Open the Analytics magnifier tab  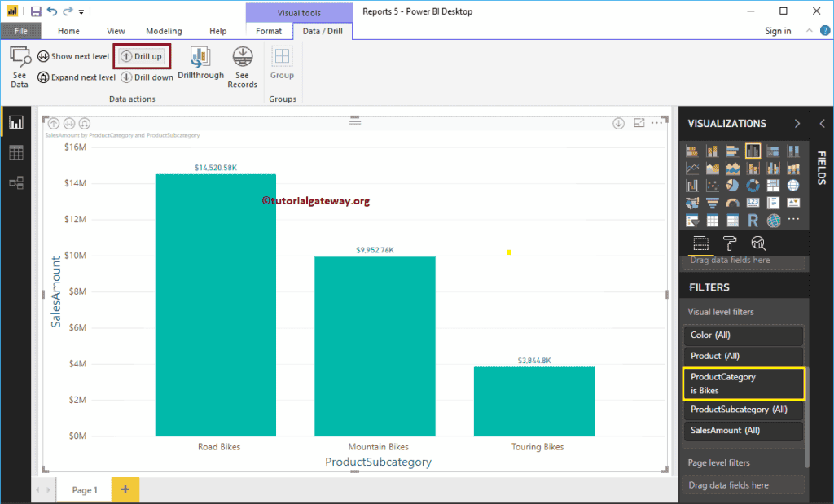point(758,244)
